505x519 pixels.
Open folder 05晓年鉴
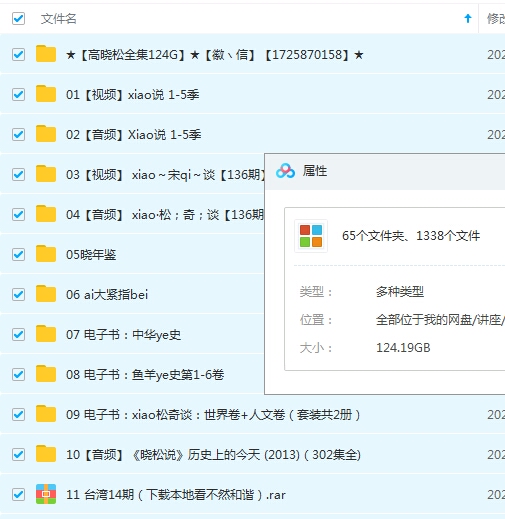point(91,255)
